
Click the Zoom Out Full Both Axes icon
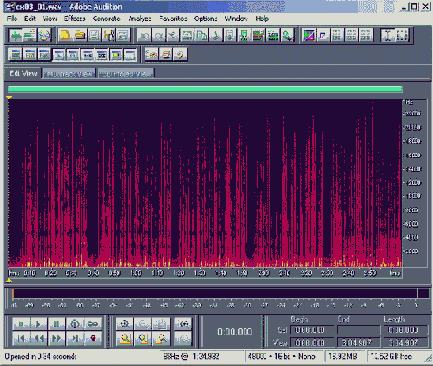tap(161, 324)
